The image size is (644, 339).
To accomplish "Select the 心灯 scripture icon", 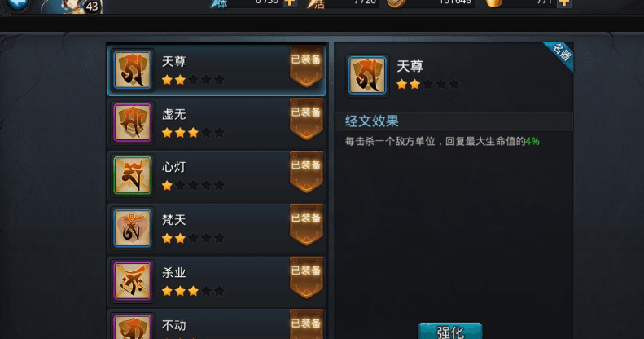I will click(132, 175).
